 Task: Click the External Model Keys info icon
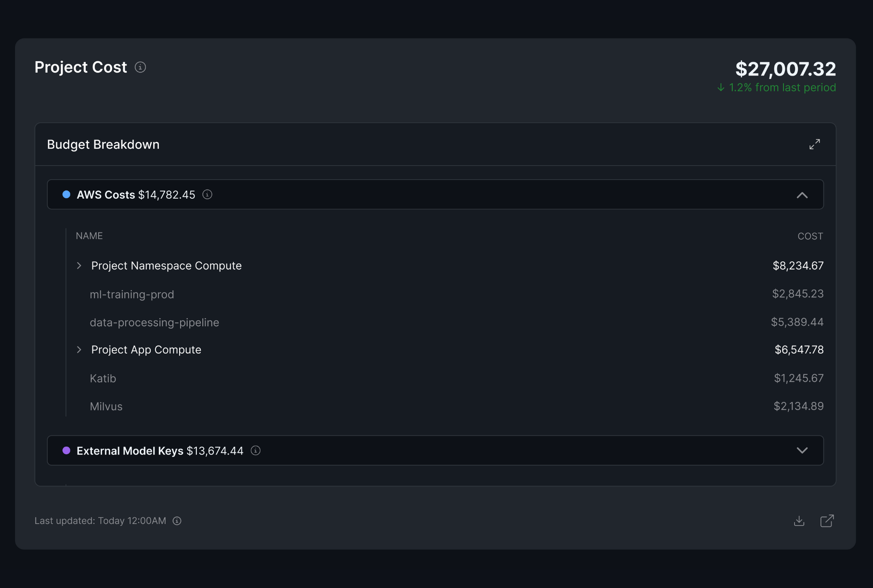point(256,451)
